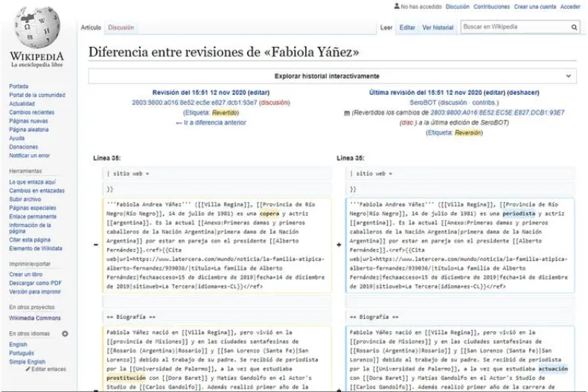Viewport: 588px width, 392px height.
Task: Open Página aleatoria from sidebar
Action: pos(29,130)
